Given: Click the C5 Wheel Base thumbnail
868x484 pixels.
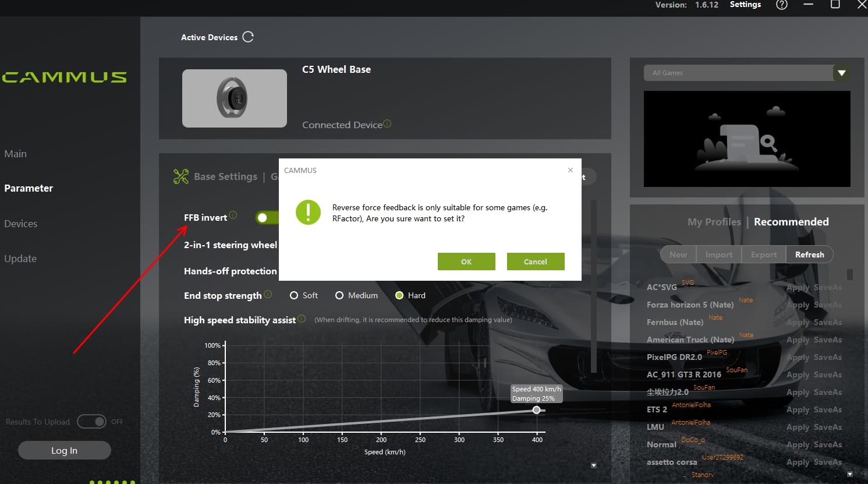Looking at the screenshot, I should tap(235, 98).
